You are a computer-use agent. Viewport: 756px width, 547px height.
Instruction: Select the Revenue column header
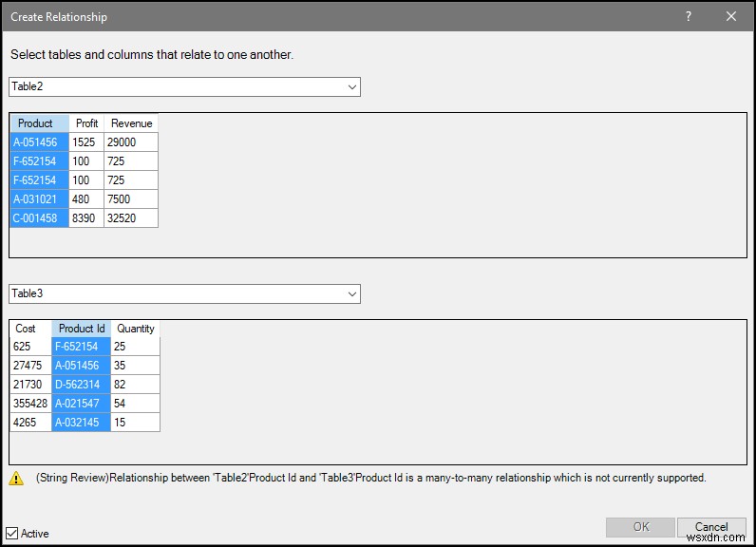pos(131,123)
